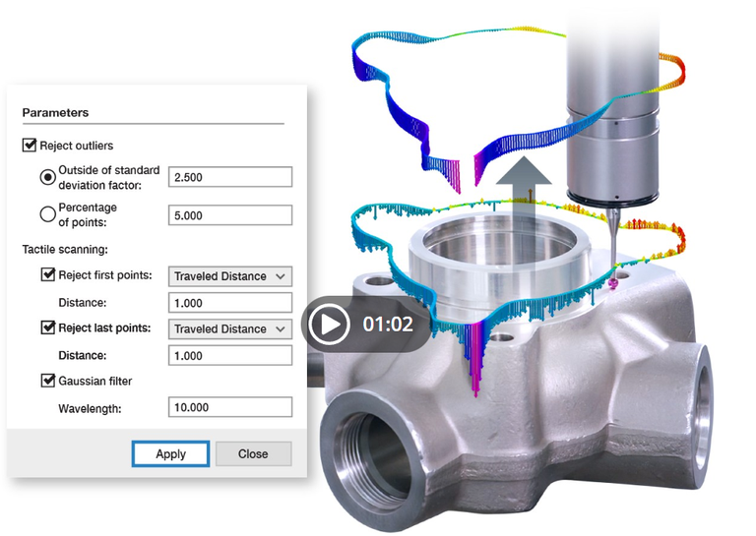This screenshot has height=536, width=756.
Task: Toggle the Gaussian filter checkbox
Action: pos(48,381)
